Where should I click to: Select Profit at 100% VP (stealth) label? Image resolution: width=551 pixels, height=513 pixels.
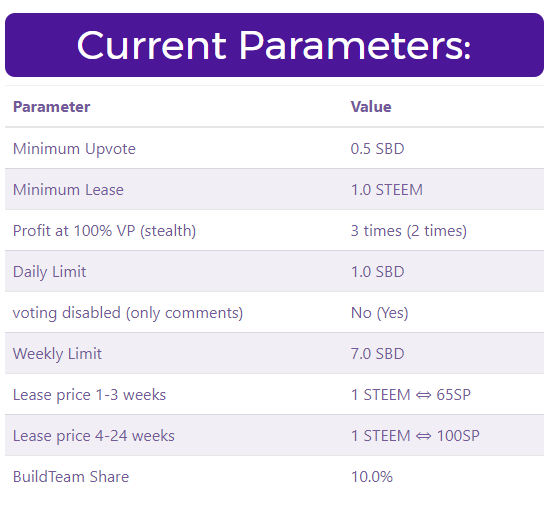coord(104,231)
